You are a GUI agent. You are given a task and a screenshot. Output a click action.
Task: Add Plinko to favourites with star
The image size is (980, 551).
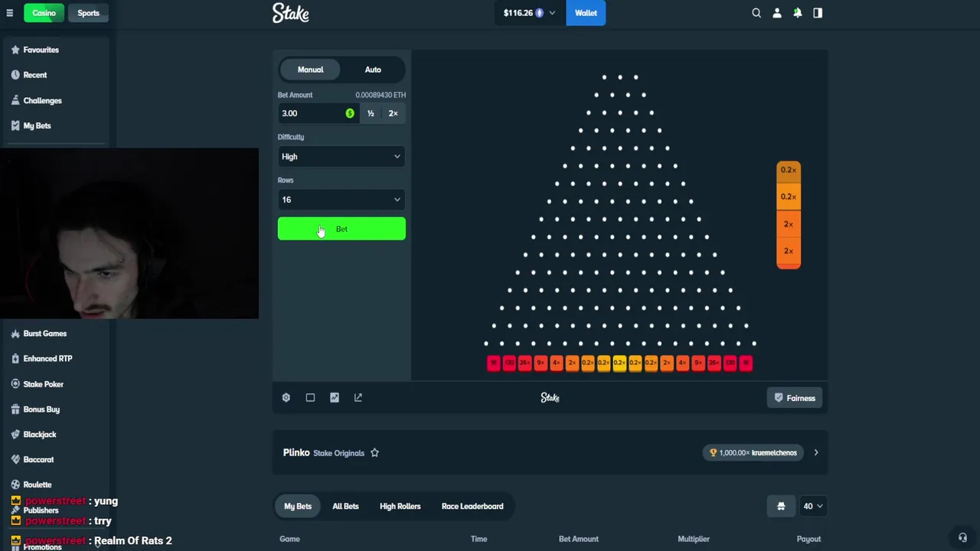tap(374, 453)
